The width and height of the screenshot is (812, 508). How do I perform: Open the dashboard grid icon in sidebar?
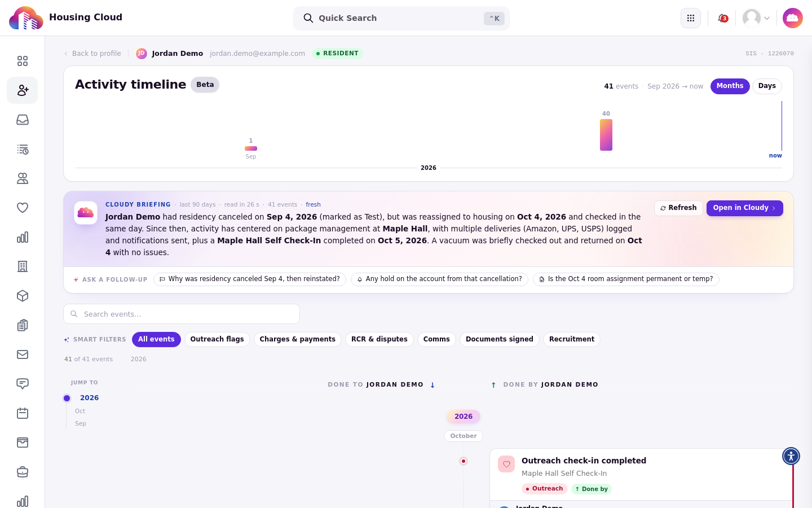click(x=23, y=61)
